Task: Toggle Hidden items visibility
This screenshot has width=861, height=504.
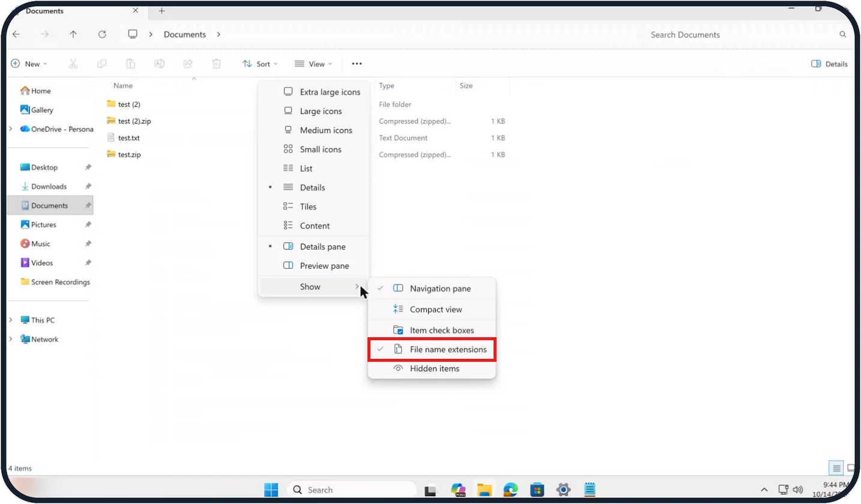Action: pyautogui.click(x=432, y=368)
